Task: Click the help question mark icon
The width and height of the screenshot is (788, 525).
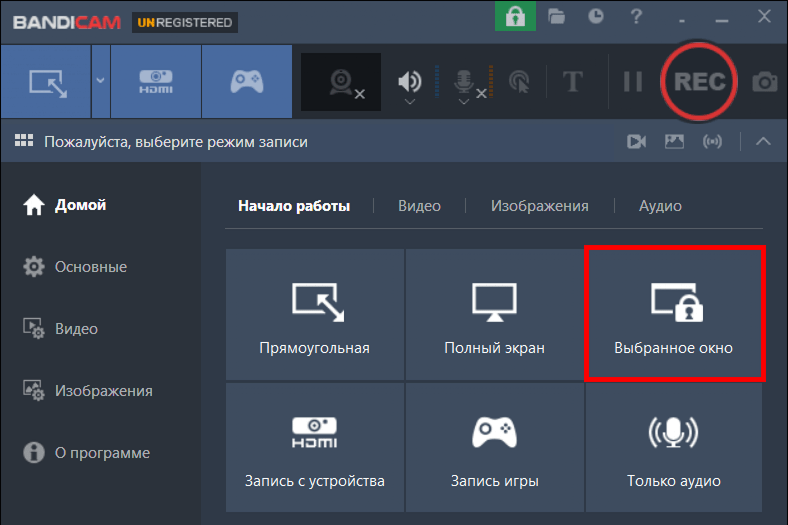Action: click(x=636, y=17)
